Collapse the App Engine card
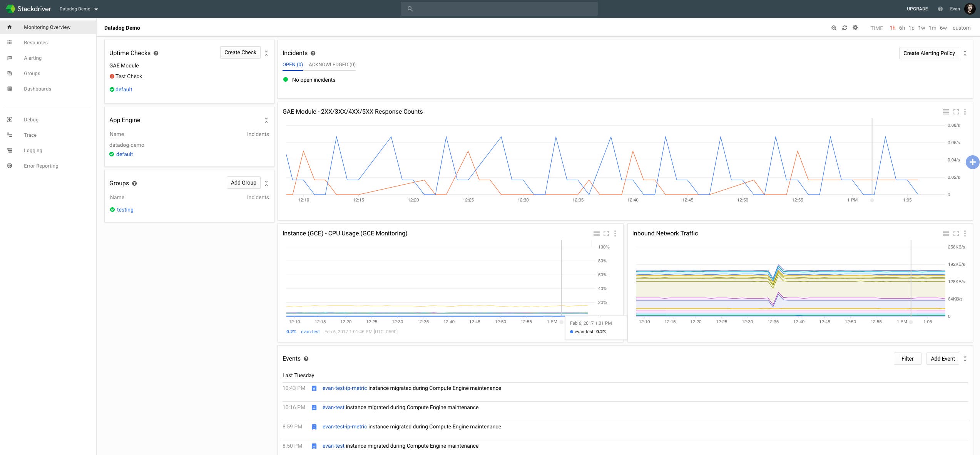The height and width of the screenshot is (455, 980). pos(266,120)
